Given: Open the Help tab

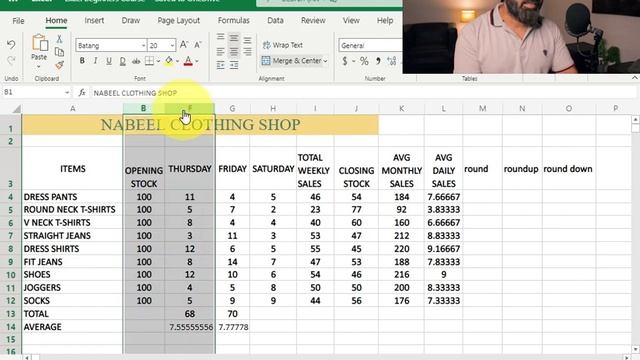Looking at the screenshot, I should pos(384,20).
